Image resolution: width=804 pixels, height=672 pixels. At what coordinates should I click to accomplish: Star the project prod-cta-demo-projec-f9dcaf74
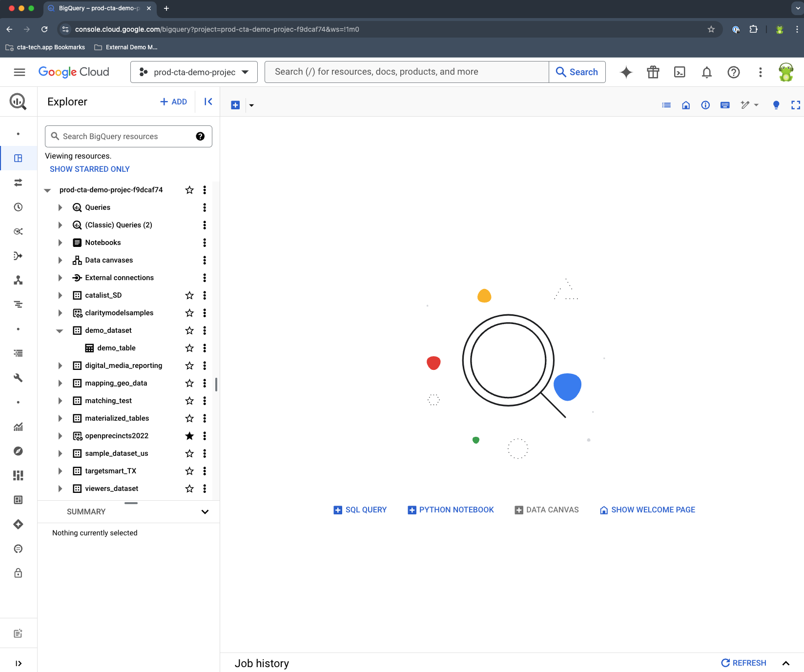tap(189, 190)
